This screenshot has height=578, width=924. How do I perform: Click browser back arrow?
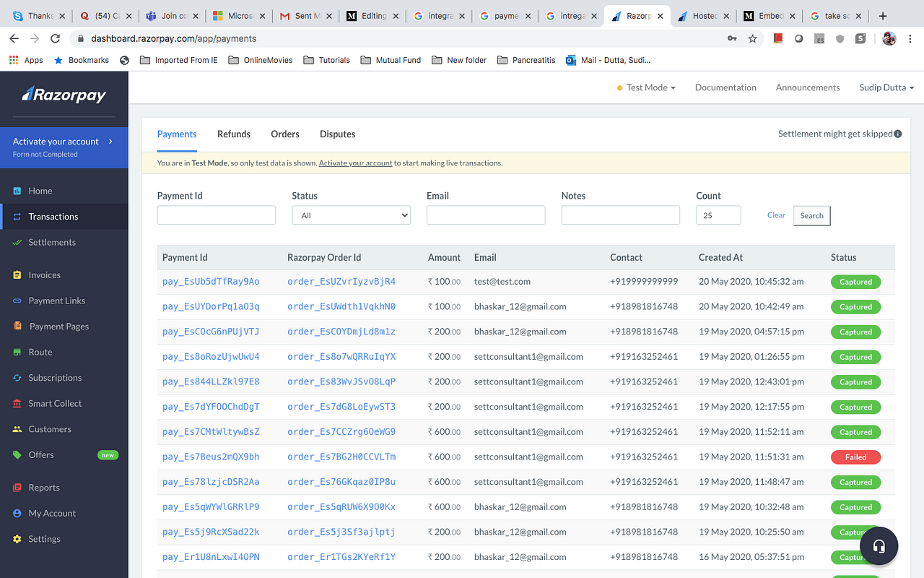click(14, 38)
